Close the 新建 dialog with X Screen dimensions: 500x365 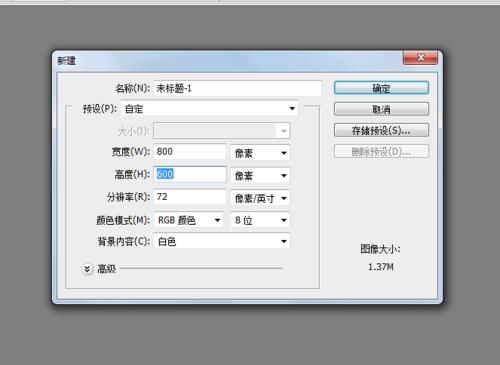pyautogui.click(x=420, y=57)
